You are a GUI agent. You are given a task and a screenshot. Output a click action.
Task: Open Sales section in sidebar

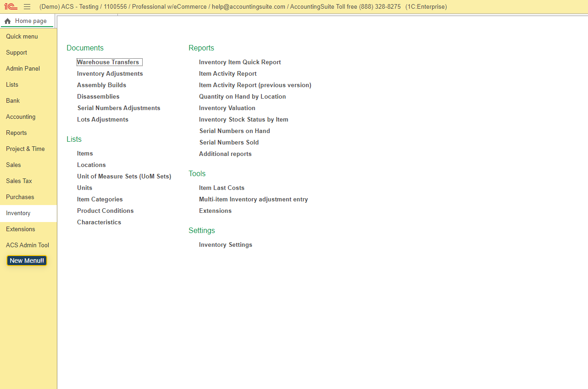28,165
